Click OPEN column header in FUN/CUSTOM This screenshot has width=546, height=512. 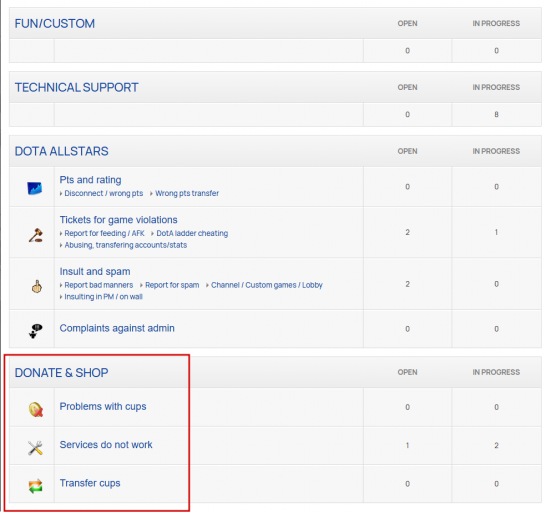tap(407, 23)
